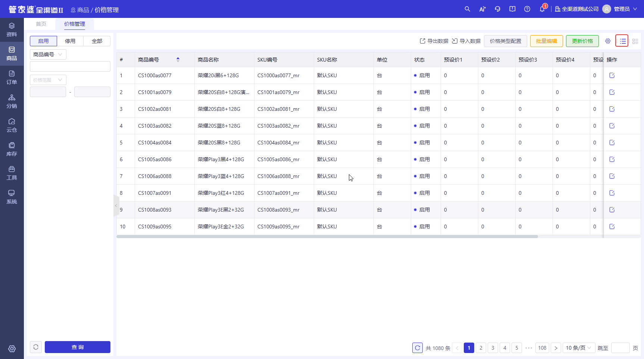Switch to list view toggle
The image size is (644, 359).
(622, 41)
